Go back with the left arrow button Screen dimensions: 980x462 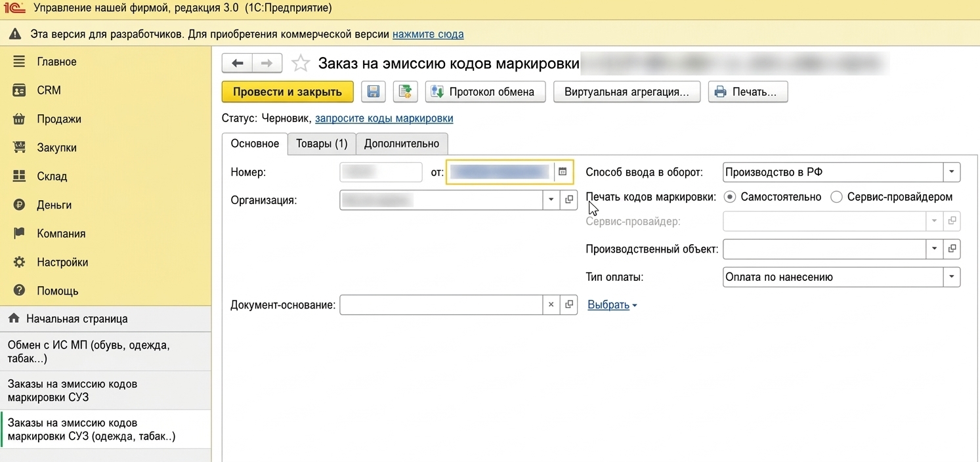click(238, 63)
